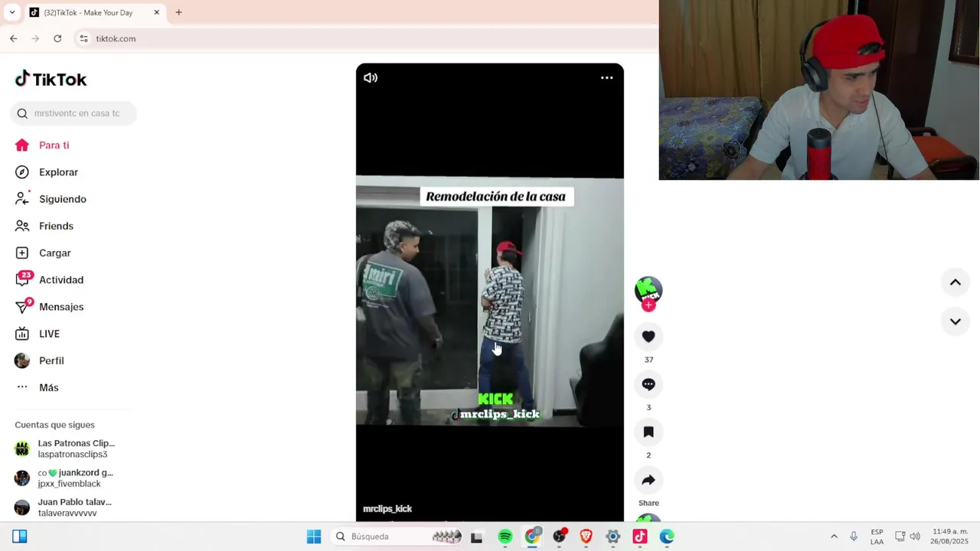Screen dimensions: 980x551
Task: Open the video's three-dot options menu
Action: [x=606, y=77]
